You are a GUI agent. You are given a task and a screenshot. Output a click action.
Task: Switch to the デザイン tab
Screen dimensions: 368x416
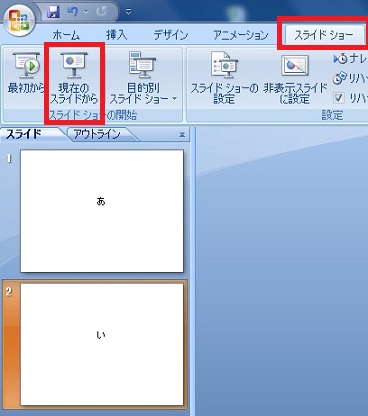(x=171, y=35)
